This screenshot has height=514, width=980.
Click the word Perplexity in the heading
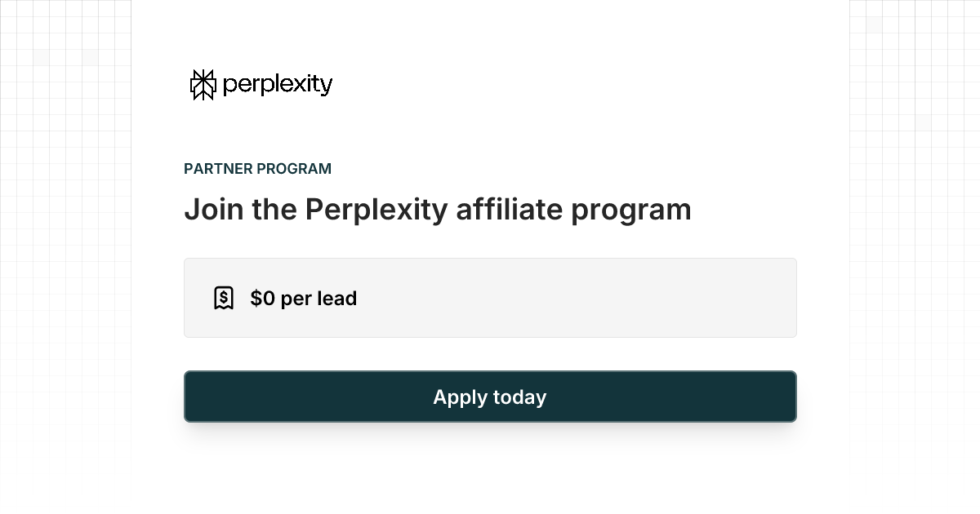[x=376, y=210]
